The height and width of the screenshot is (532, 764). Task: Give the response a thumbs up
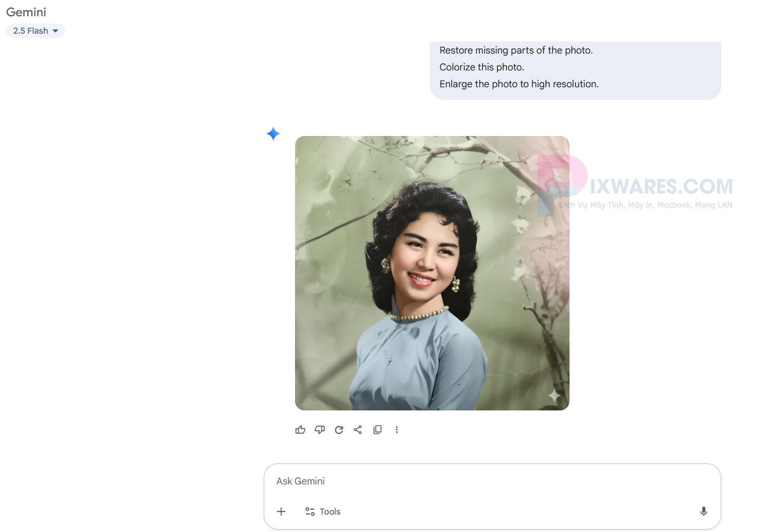(300, 430)
